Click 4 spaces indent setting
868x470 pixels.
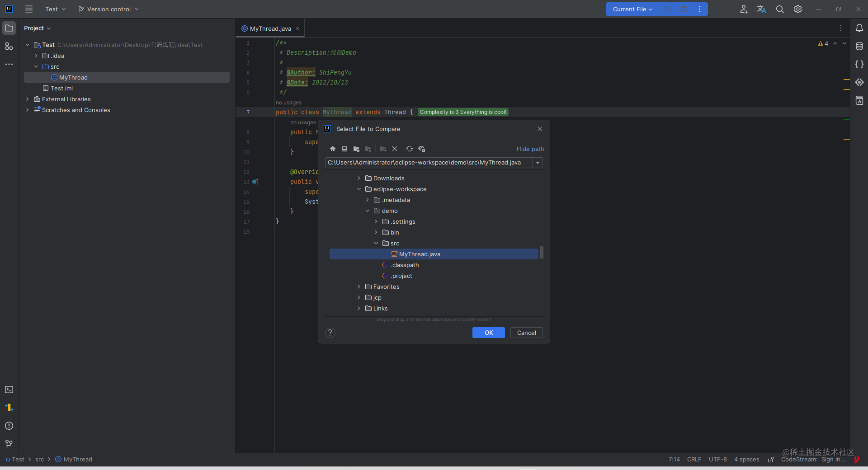point(747,459)
